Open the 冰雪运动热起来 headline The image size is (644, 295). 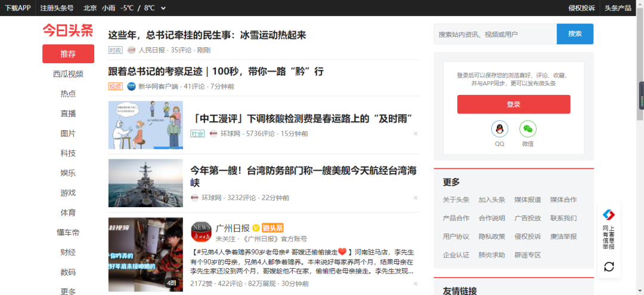tap(207, 35)
